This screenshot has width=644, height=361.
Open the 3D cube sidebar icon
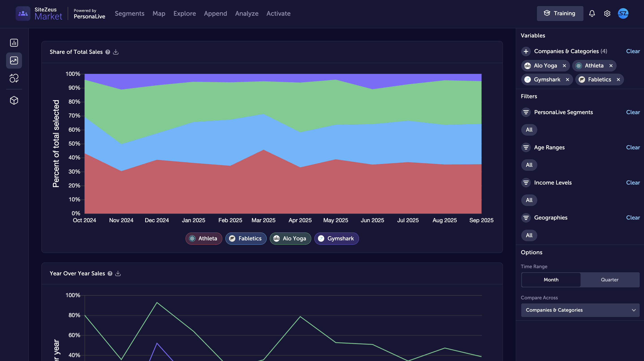(x=14, y=100)
